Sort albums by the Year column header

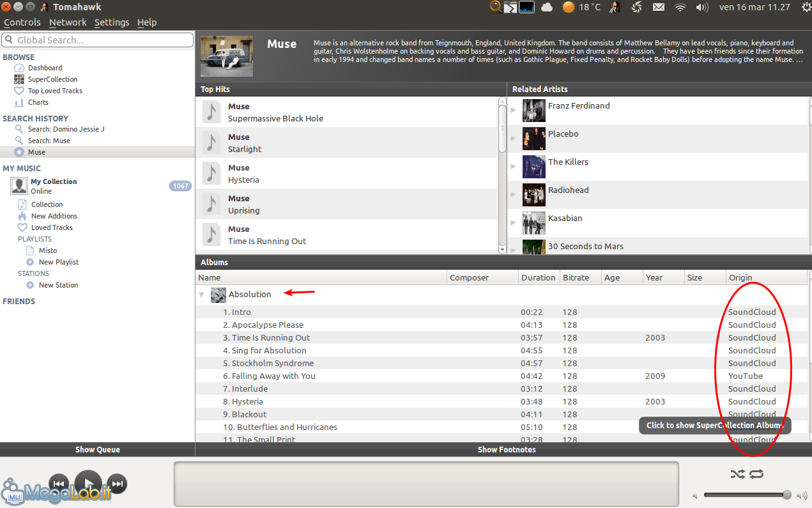pos(663,278)
